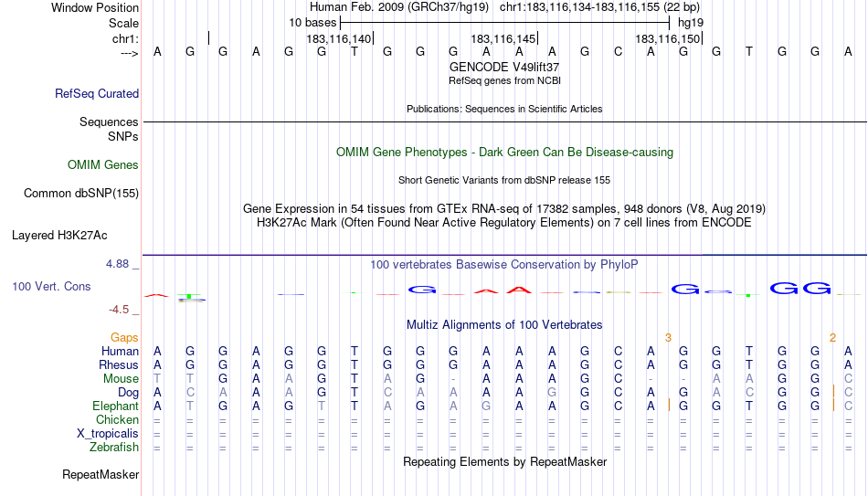Click the hg19 label beside scale bar
The width and height of the screenshot is (868, 496).
[691, 23]
